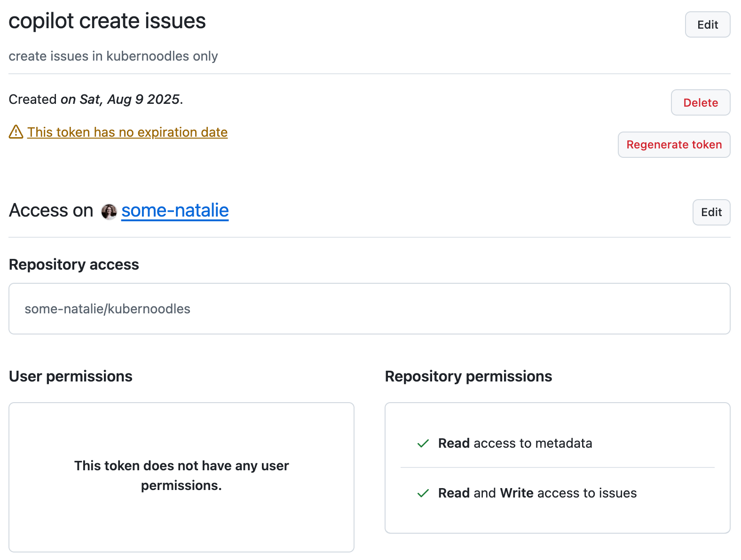Select the some-natalie/kubernoodles repository entry
This screenshot has width=741, height=560.
point(108,309)
